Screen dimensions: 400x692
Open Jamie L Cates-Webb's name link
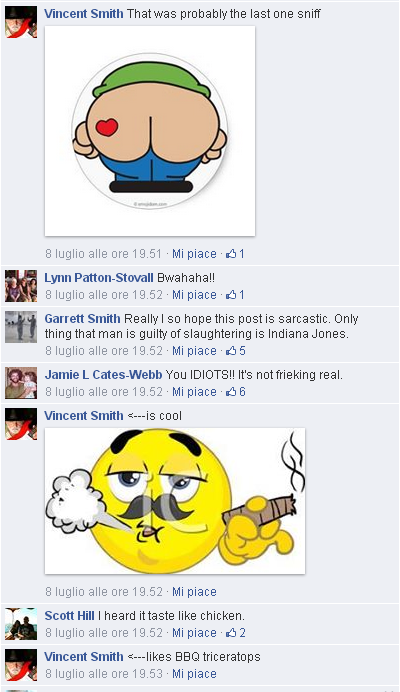pos(103,375)
